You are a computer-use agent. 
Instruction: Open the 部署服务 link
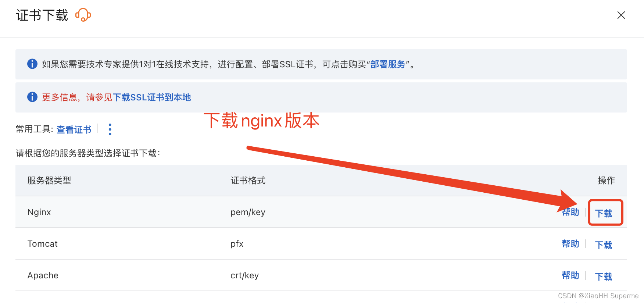tap(388, 64)
